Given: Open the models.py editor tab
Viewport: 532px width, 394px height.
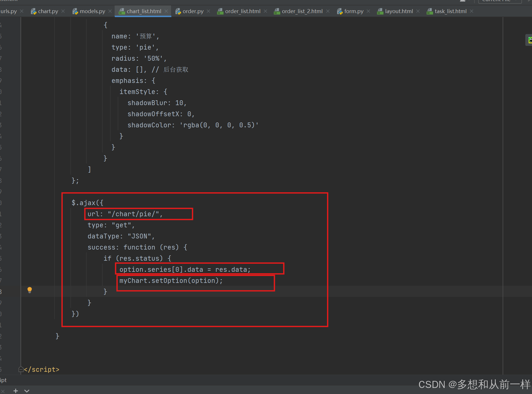Looking at the screenshot, I should pyautogui.click(x=92, y=11).
